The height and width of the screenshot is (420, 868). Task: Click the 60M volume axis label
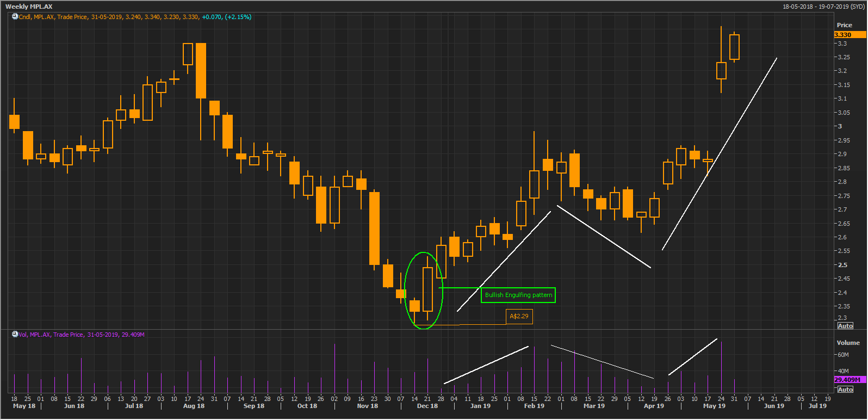(x=843, y=355)
